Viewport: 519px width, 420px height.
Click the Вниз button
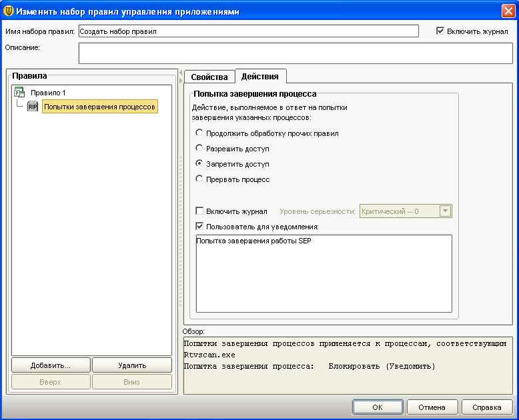pyautogui.click(x=131, y=382)
